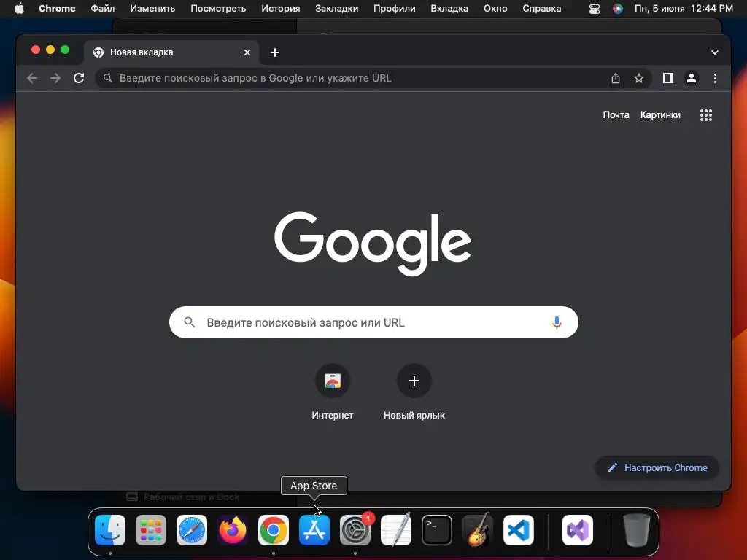Click the Google logo
747x560 pixels.
pyautogui.click(x=373, y=244)
